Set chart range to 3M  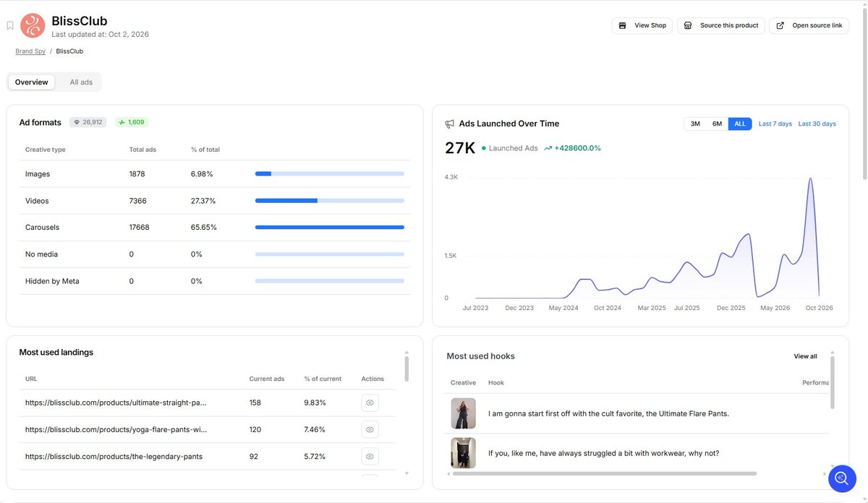[695, 124]
